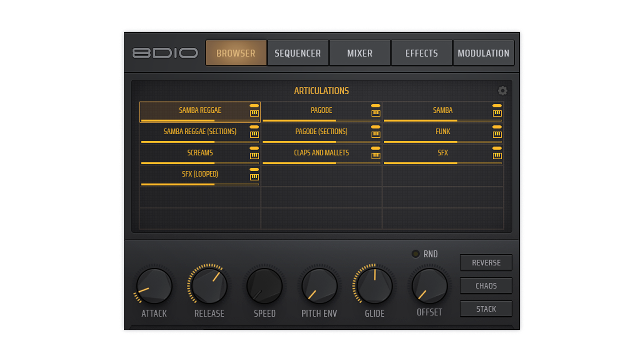This screenshot has height=362, width=644.
Task: Enable the RND offset toggle
Action: pos(416,254)
